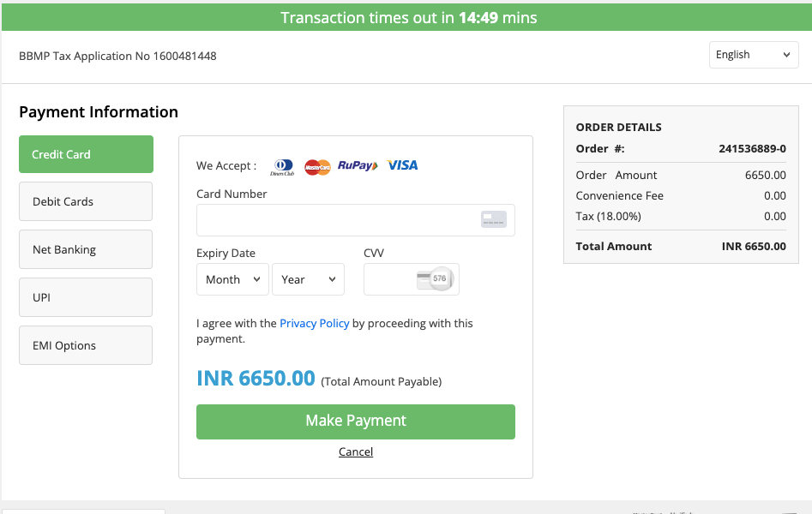Click the Cancel link below payment
This screenshot has height=514, width=812.
click(355, 451)
